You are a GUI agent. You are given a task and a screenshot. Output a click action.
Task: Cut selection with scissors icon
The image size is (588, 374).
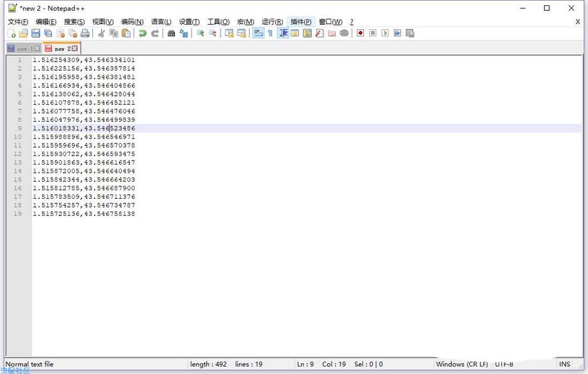tap(101, 34)
